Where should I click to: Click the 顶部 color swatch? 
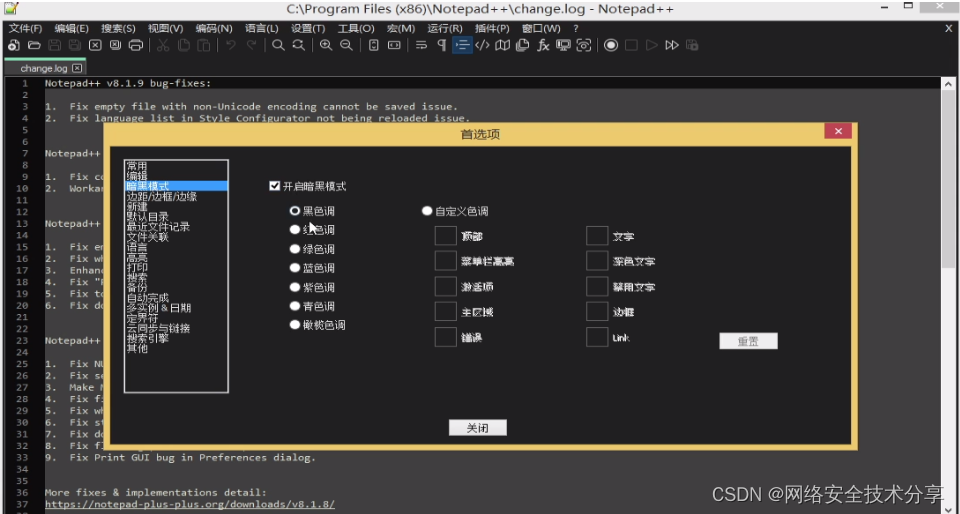tap(446, 236)
